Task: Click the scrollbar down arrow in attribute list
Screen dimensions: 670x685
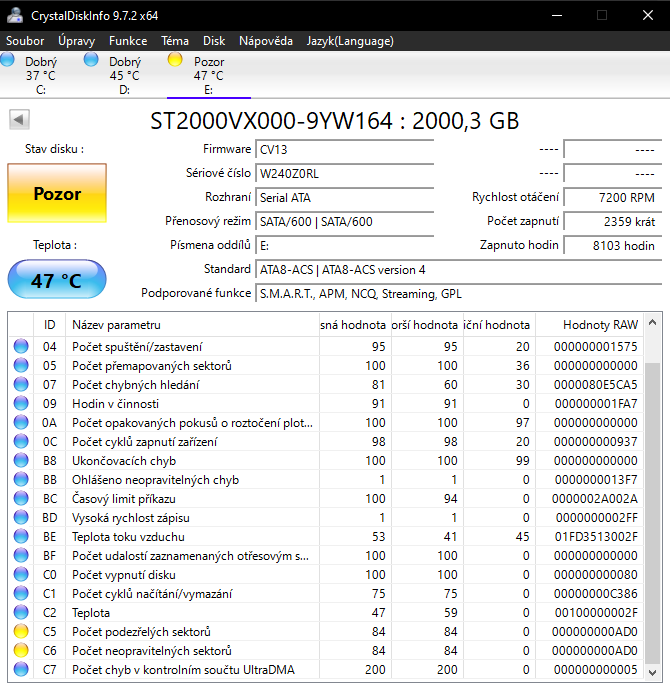Action: (653, 671)
